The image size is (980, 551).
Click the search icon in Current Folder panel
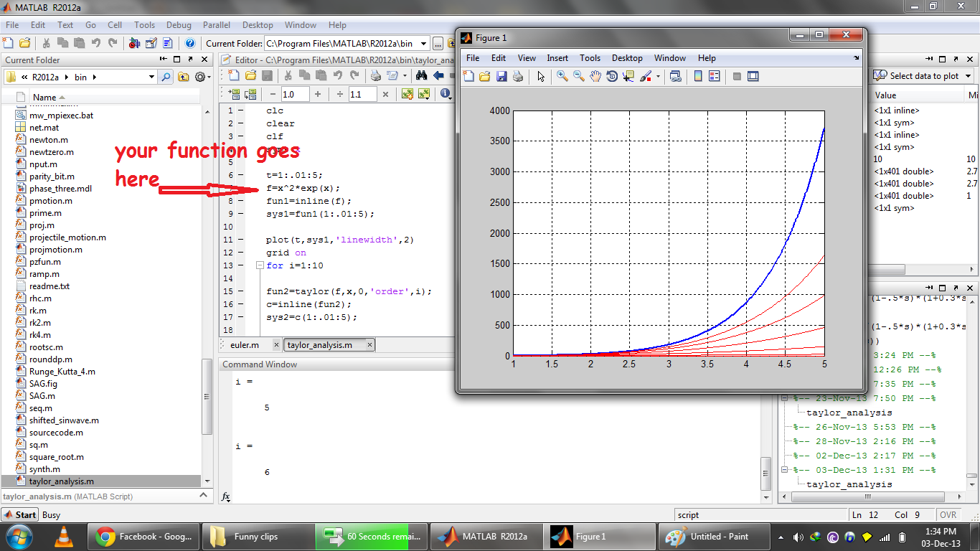pyautogui.click(x=166, y=77)
